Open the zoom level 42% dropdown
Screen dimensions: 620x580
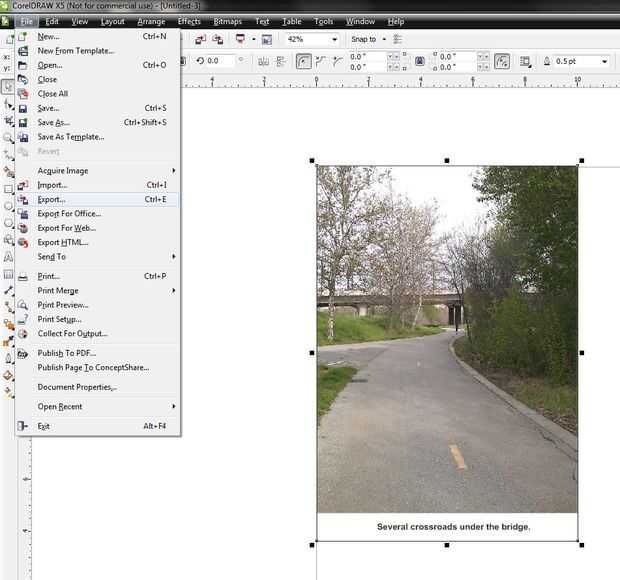[x=335, y=39]
